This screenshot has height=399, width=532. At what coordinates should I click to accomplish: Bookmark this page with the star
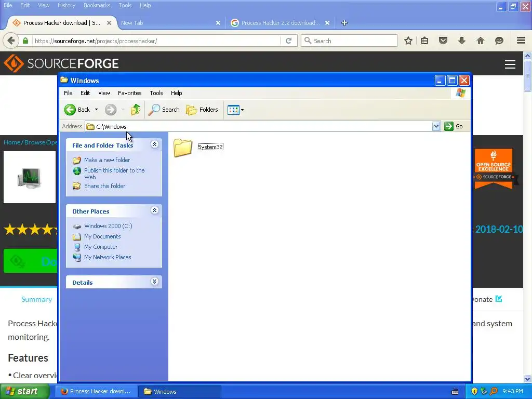[x=408, y=41]
